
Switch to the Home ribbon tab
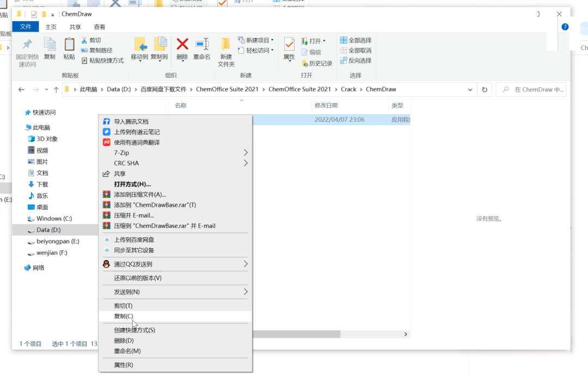click(51, 27)
